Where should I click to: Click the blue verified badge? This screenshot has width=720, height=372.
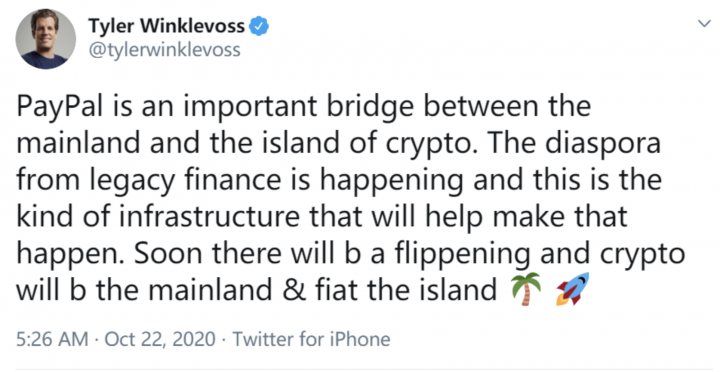tap(259, 27)
